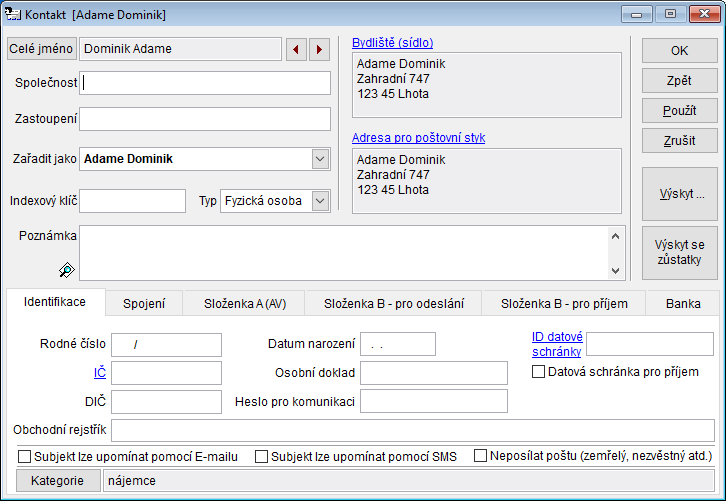Check Neposílat poštu option
The image size is (726, 501).
(480, 456)
